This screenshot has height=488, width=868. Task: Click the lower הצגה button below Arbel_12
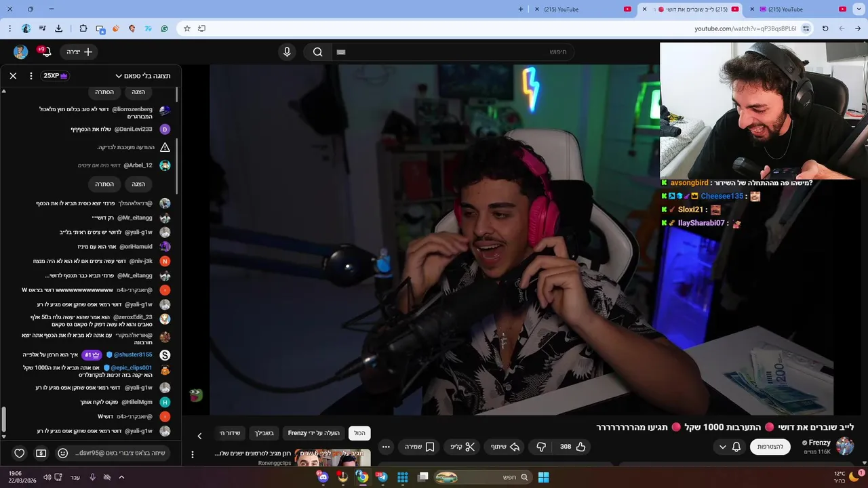point(138,184)
